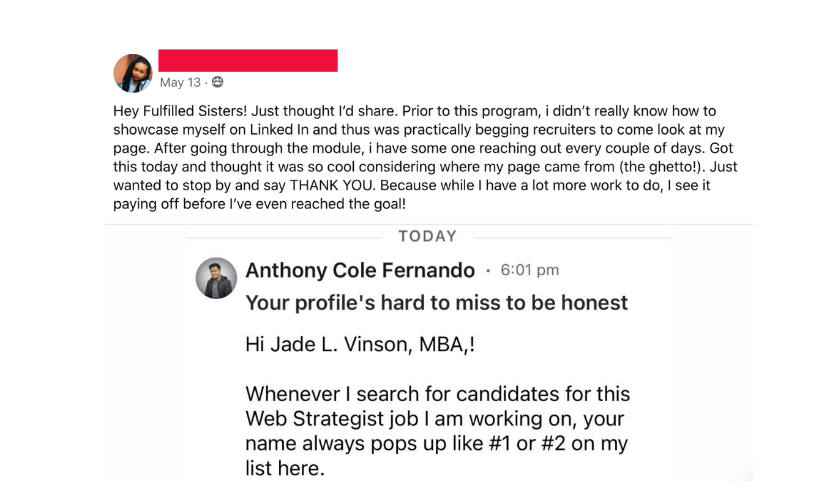Click Anthony Cole Fernando's avatar photo
827x504 pixels.
pos(216,278)
